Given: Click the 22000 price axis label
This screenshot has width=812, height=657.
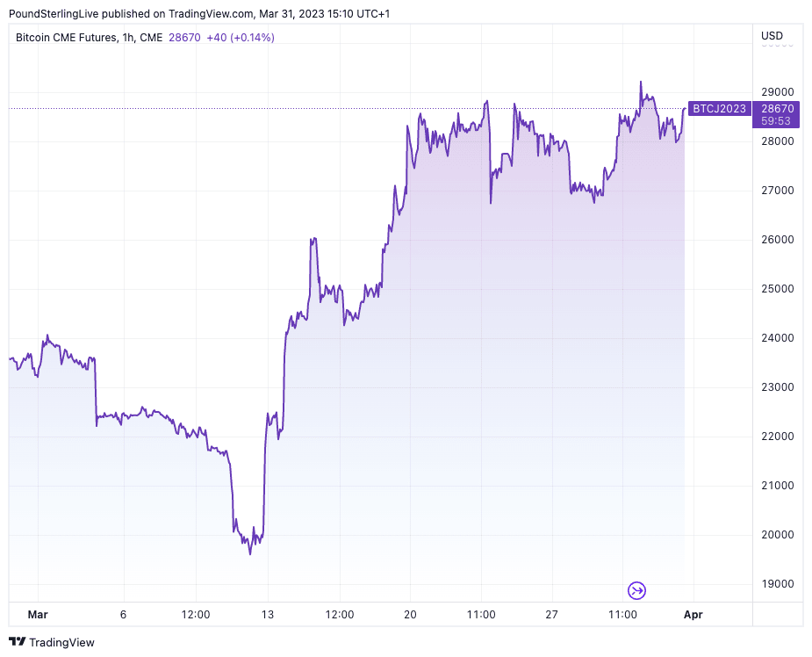Looking at the screenshot, I should (777, 437).
